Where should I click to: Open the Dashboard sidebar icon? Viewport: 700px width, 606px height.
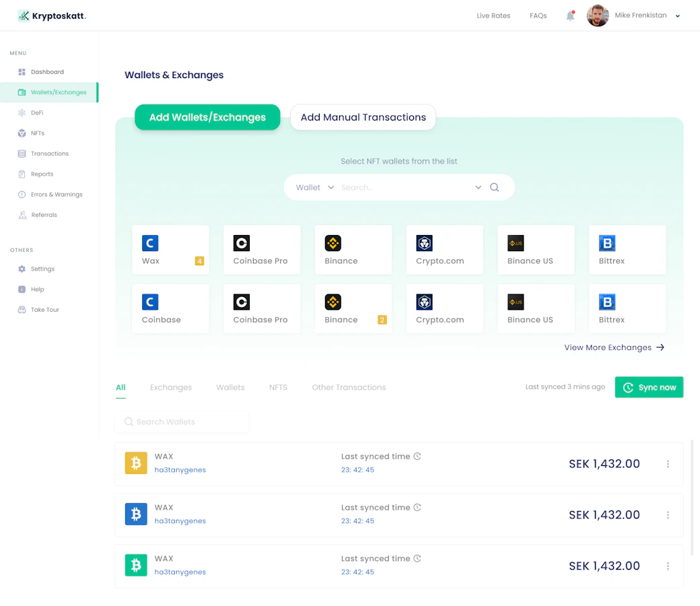(22, 72)
